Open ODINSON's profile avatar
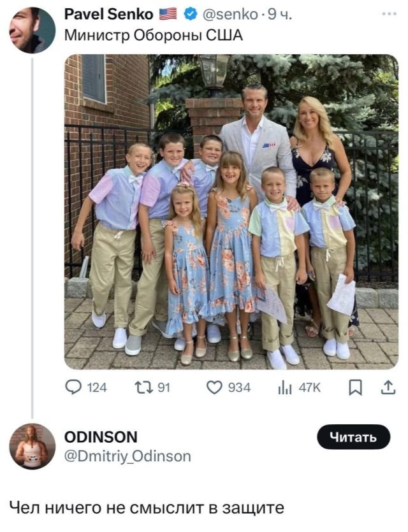Image resolution: width=408 pixels, height=532 pixels. point(32,446)
